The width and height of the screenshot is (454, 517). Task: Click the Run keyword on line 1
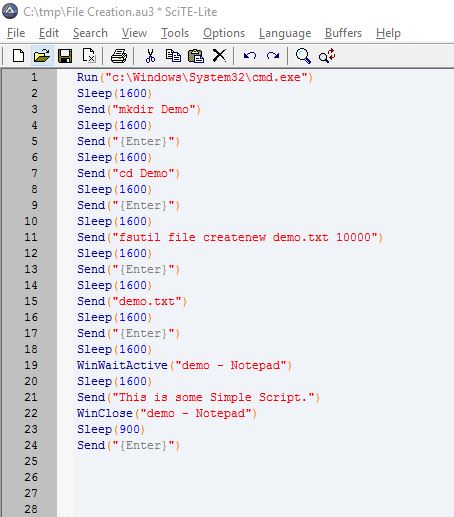coord(87,77)
